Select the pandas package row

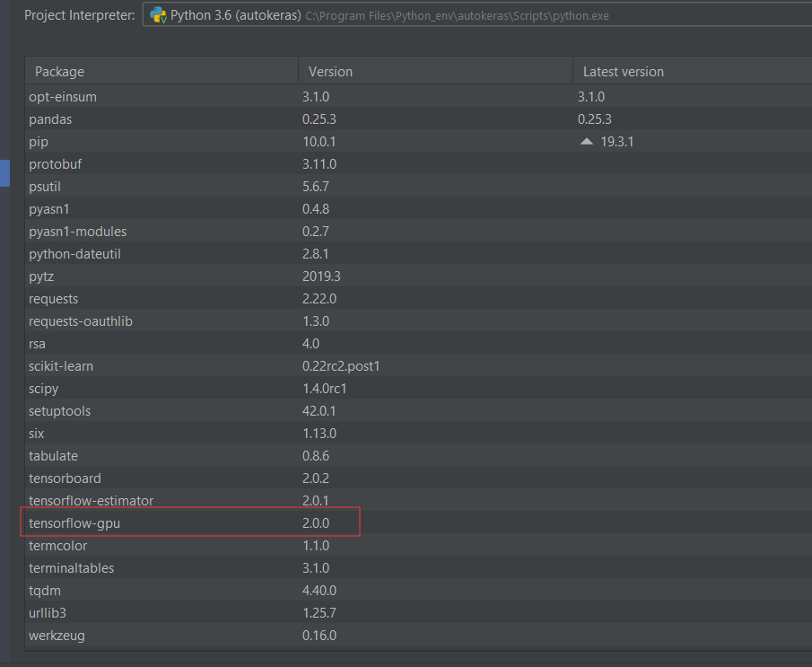coord(50,118)
